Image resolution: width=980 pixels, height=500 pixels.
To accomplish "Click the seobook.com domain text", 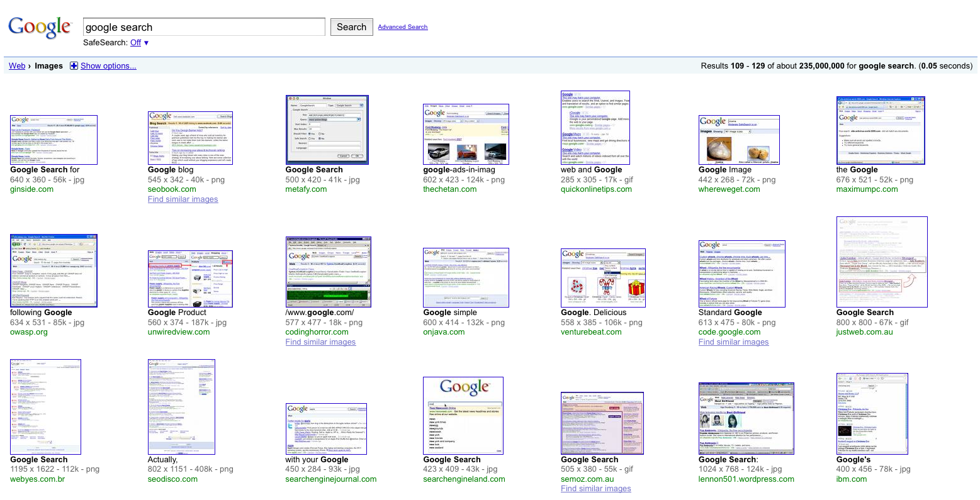I will (172, 189).
